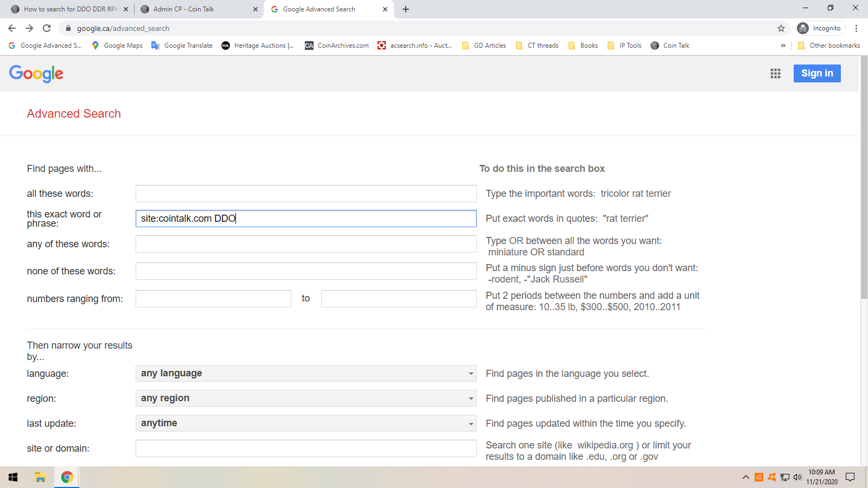Click the 'all these words' input field
The width and height of the screenshot is (868, 488).
306,194
